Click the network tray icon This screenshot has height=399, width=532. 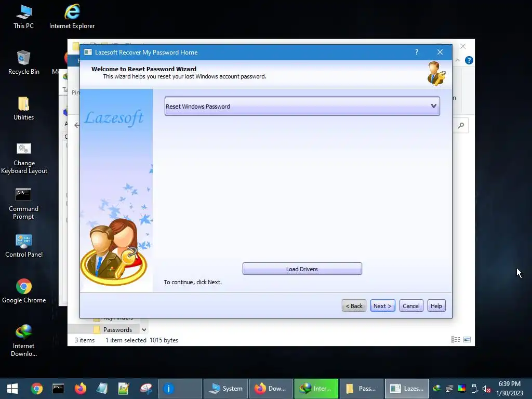pyautogui.click(x=449, y=389)
